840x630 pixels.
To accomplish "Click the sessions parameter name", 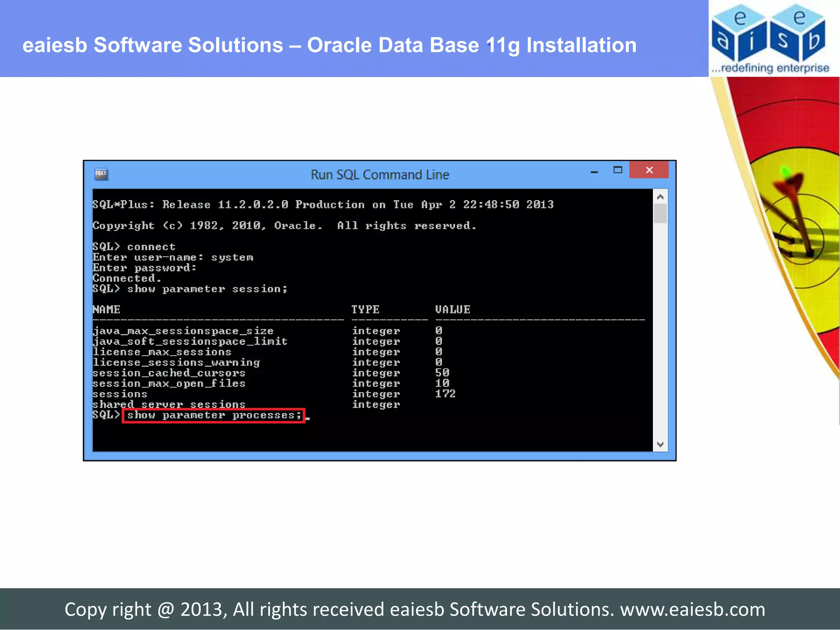I will (x=120, y=394).
